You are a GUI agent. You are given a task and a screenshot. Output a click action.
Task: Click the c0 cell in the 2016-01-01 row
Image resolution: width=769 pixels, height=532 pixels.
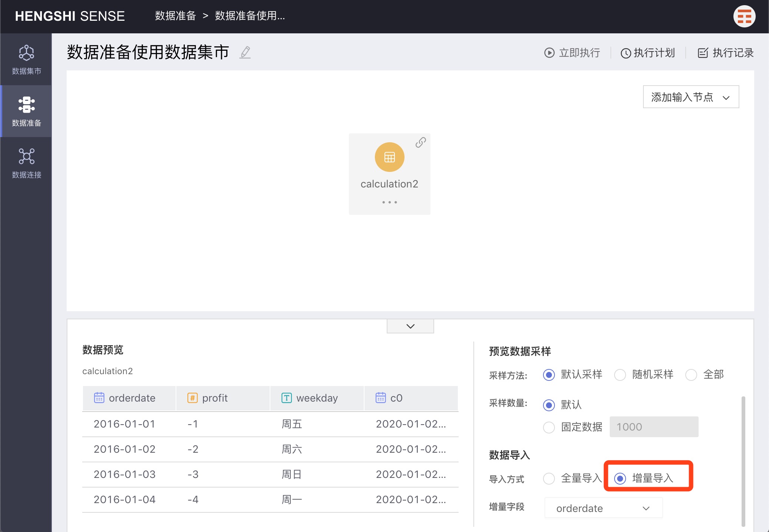pyautogui.click(x=411, y=424)
